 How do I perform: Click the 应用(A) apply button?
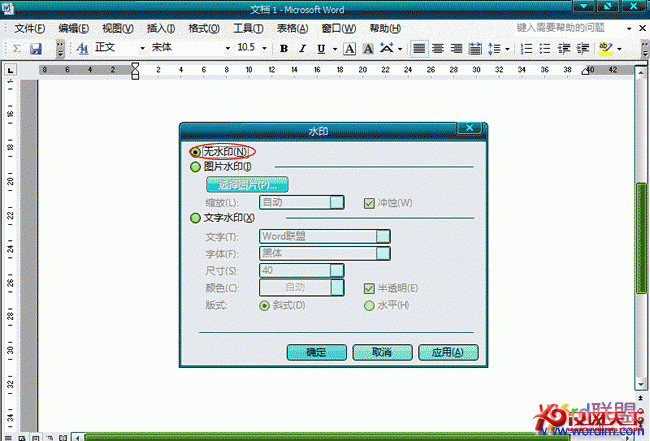(448, 352)
